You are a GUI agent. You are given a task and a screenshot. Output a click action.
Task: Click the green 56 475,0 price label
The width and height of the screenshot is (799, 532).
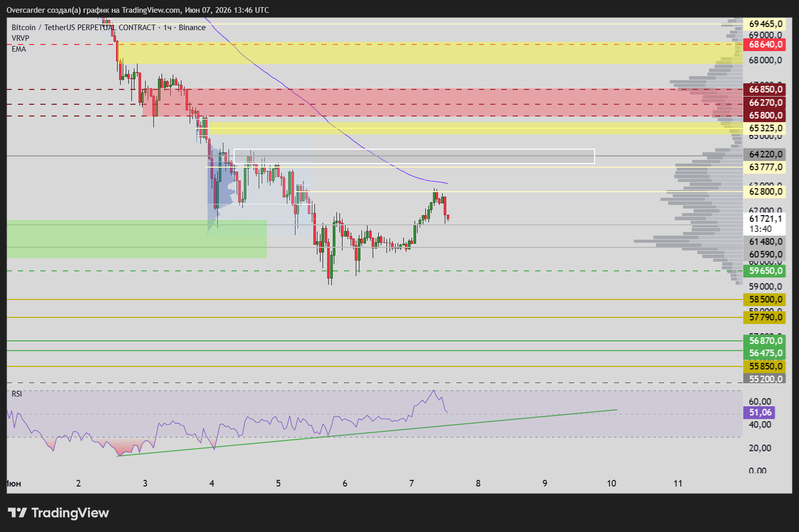point(764,353)
